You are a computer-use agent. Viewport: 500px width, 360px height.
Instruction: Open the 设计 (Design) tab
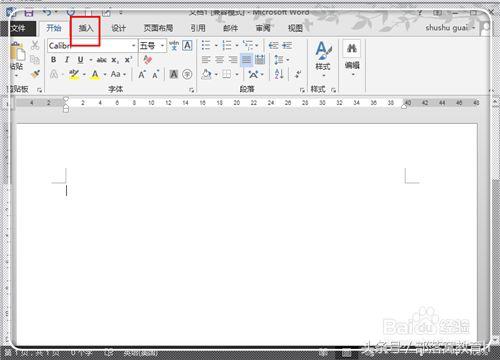tap(118, 29)
